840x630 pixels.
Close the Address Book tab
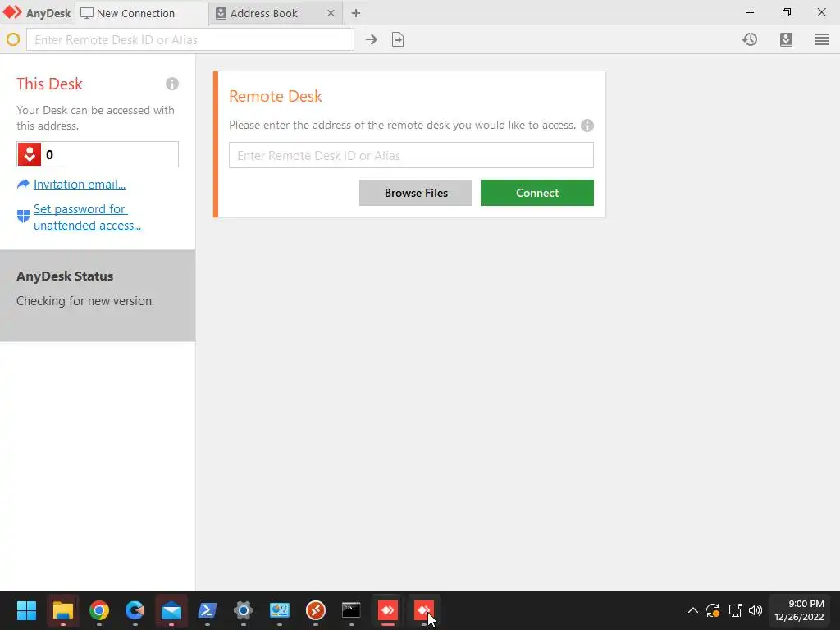coord(331,13)
